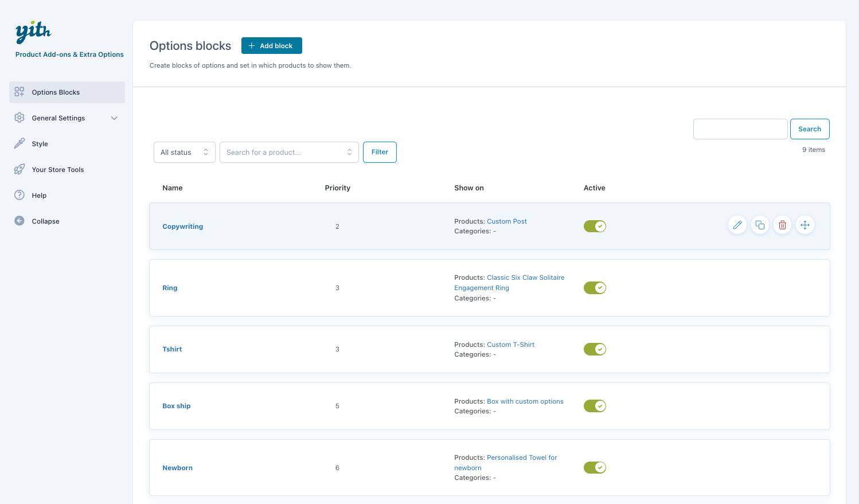
Task: Click the search text field near Search button
Action: coord(740,129)
